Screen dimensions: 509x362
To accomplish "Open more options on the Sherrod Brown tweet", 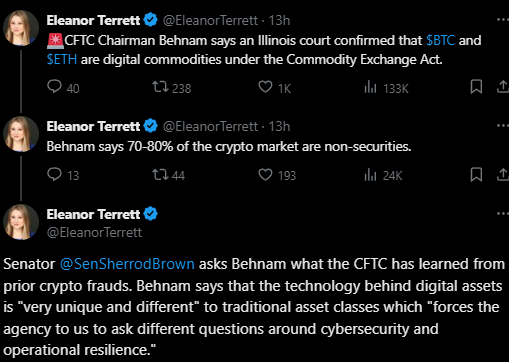I will pos(503,213).
